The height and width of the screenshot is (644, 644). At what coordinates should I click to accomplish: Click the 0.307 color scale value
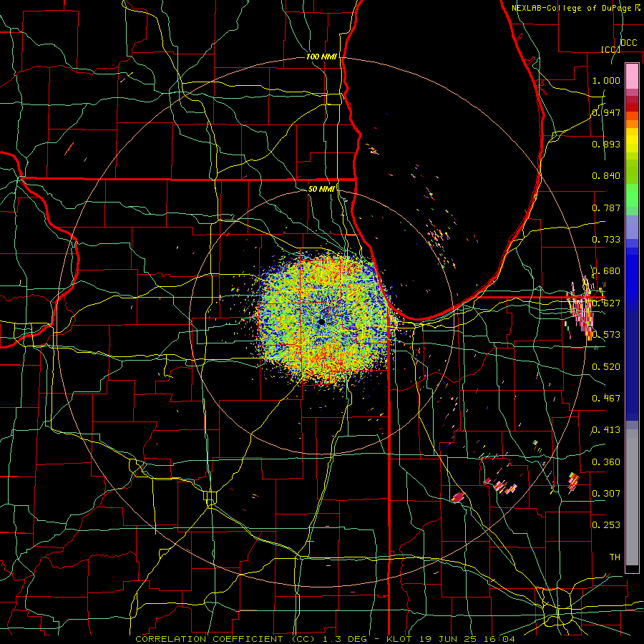606,493
